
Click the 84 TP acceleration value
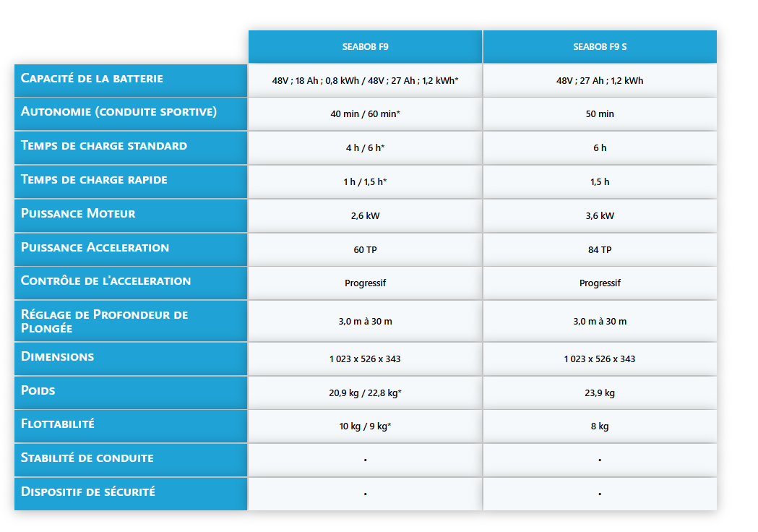(x=600, y=250)
